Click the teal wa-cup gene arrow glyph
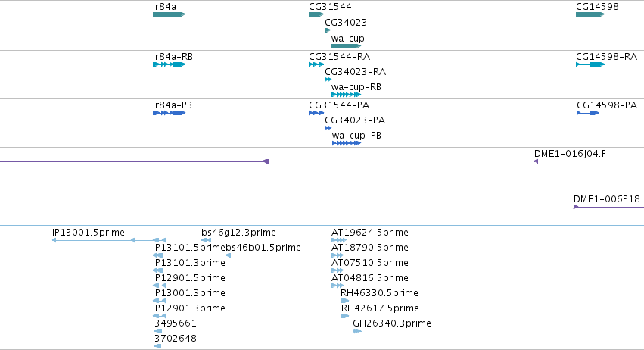 [x=347, y=46]
